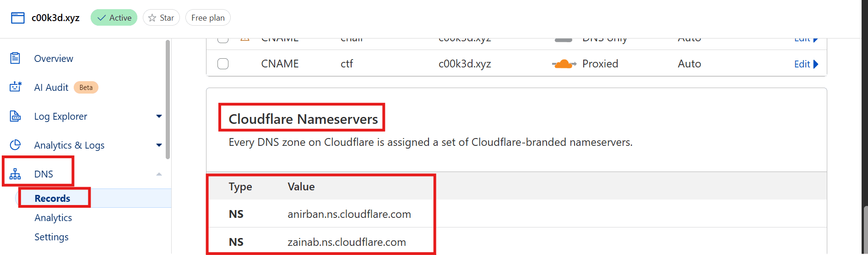Click the orange Proxied cloud icon
868x255 pixels.
(564, 64)
